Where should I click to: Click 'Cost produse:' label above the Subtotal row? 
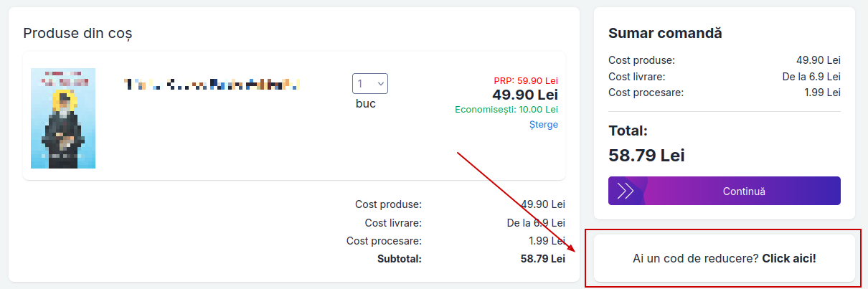(388, 204)
